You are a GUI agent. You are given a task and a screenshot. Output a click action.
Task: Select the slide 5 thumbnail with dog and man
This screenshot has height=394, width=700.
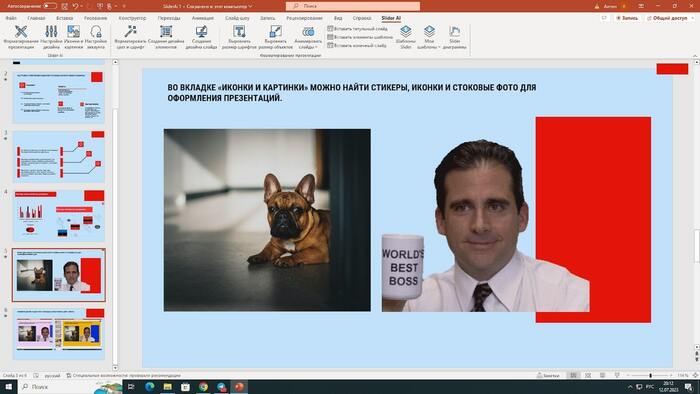pos(59,275)
